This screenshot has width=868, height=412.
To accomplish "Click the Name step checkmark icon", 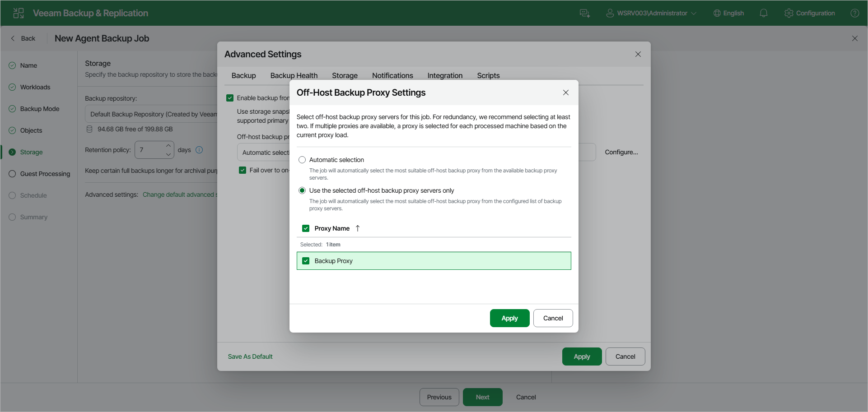I will [x=12, y=65].
